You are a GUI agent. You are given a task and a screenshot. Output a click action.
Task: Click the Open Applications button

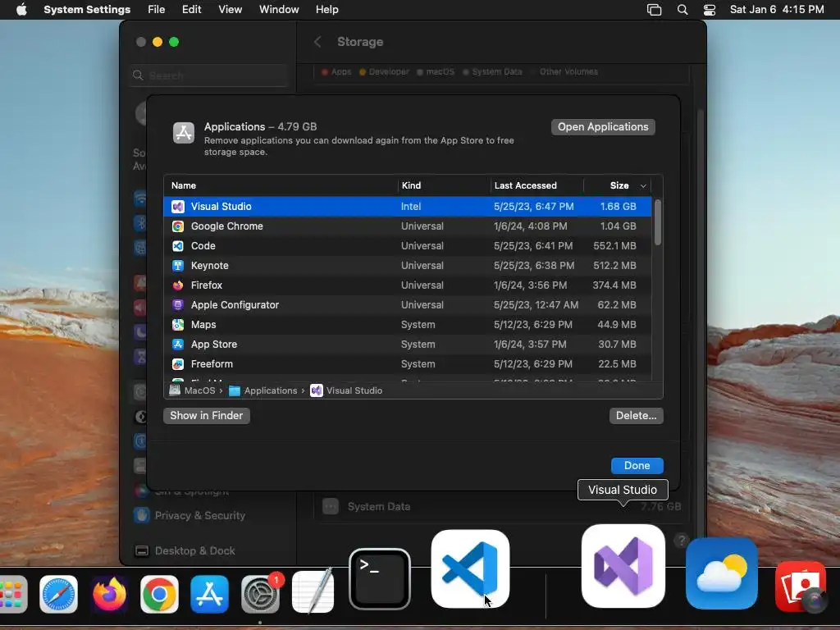tap(603, 127)
